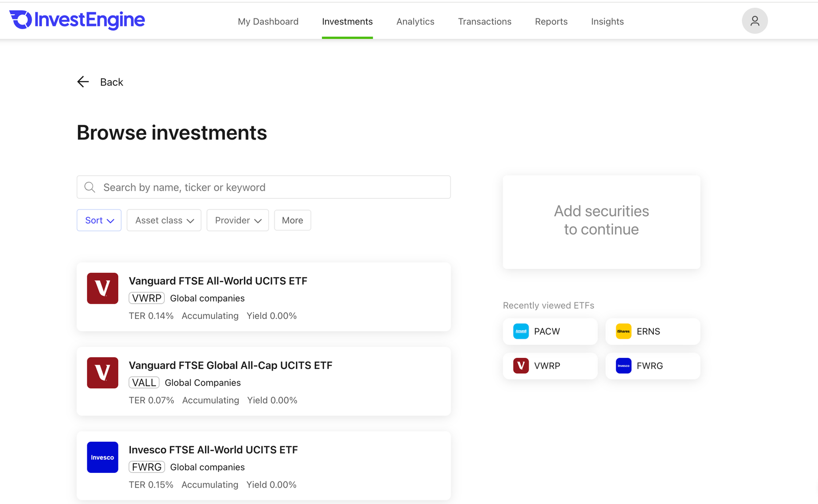Click the iShares icon beside ERNS
Screen dimensions: 818x504
pyautogui.click(x=624, y=331)
